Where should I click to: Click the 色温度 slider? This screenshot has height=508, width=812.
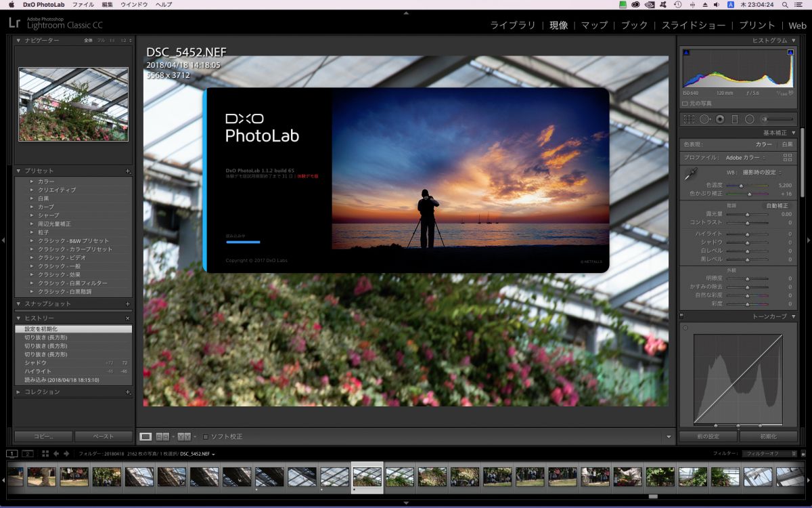pos(747,185)
